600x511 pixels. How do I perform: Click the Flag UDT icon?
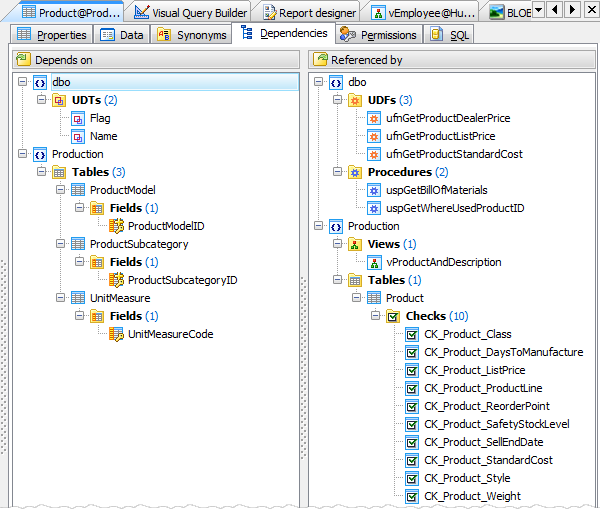(78, 118)
